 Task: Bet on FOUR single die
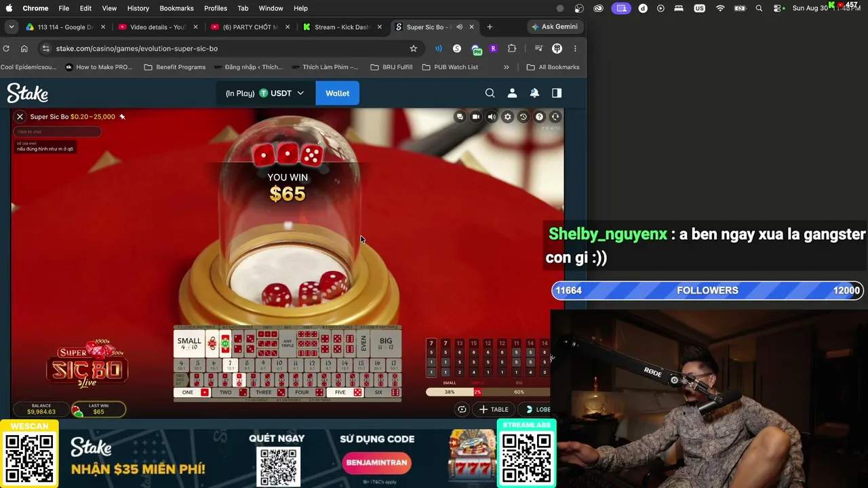[307, 392]
